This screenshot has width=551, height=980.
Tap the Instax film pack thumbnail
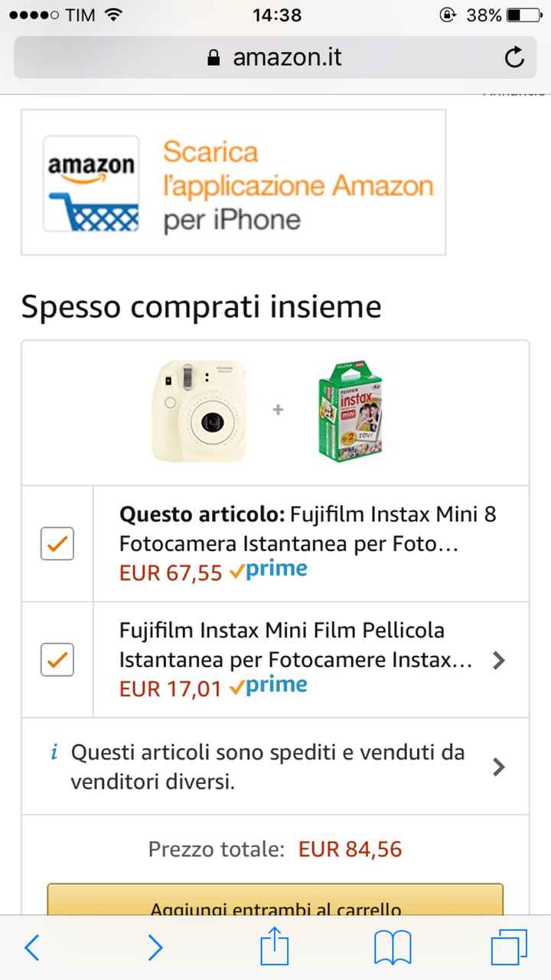pos(351,411)
